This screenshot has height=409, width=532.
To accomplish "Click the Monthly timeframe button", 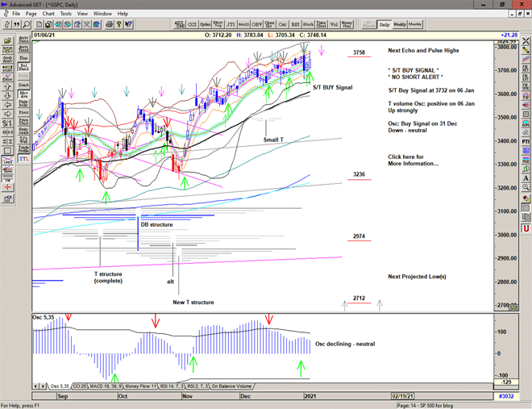I will (416, 24).
